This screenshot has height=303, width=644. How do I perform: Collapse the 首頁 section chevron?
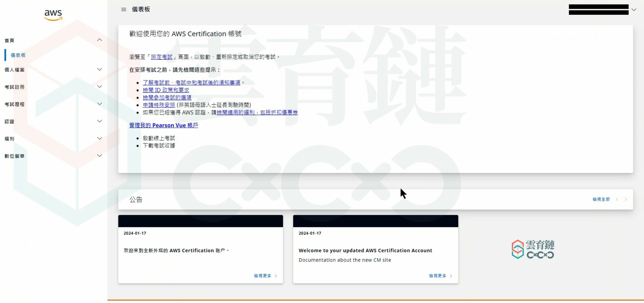tap(100, 40)
